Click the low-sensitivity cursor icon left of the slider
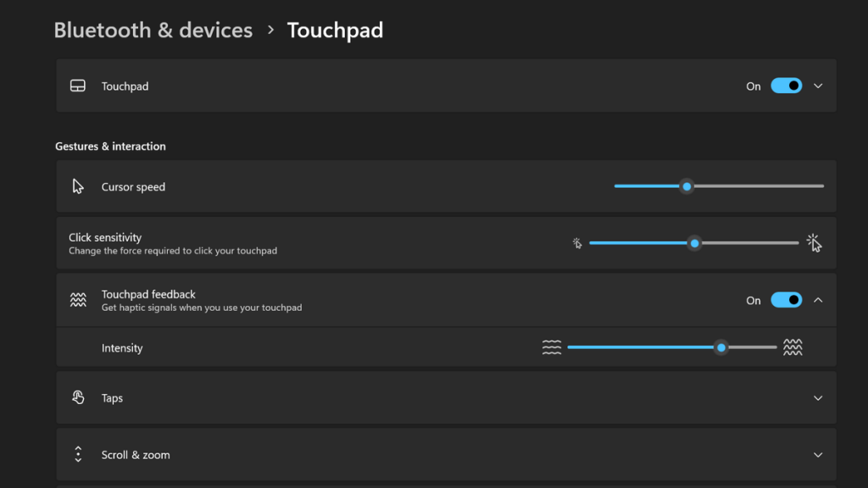868x488 pixels. coord(577,243)
